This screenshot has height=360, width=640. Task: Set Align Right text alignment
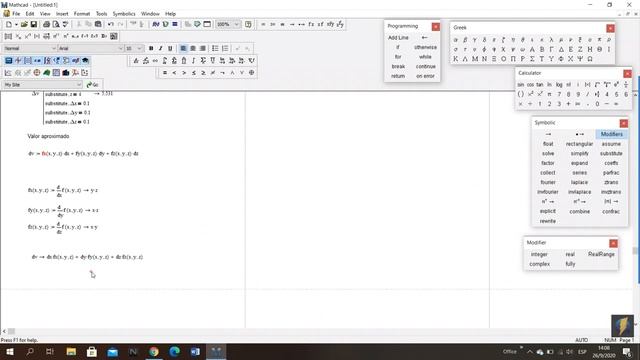[202, 48]
